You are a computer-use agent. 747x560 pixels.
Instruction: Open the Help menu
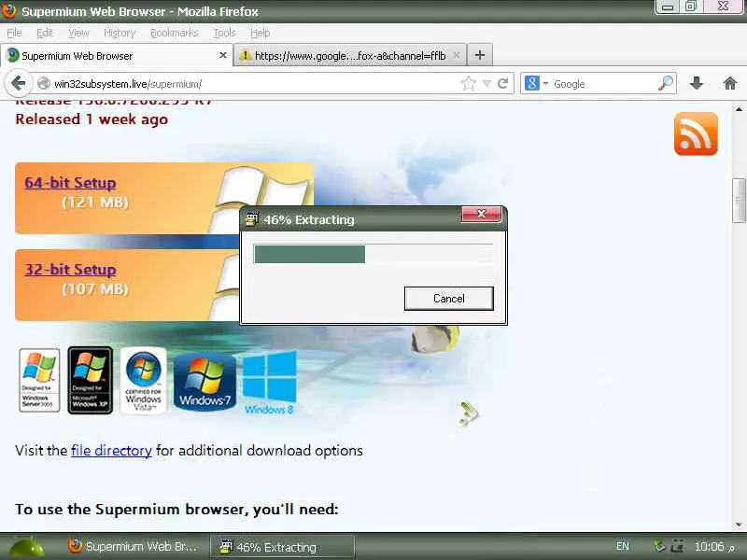(x=261, y=33)
